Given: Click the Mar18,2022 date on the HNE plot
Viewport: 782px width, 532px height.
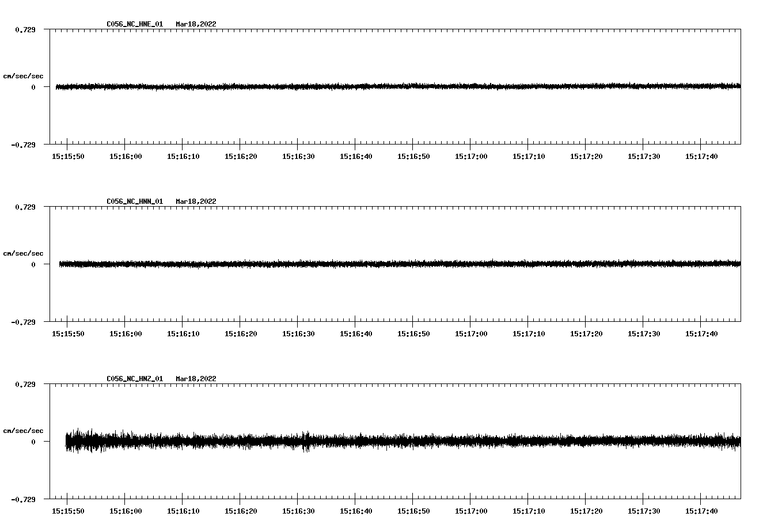Looking at the screenshot, I should (196, 24).
